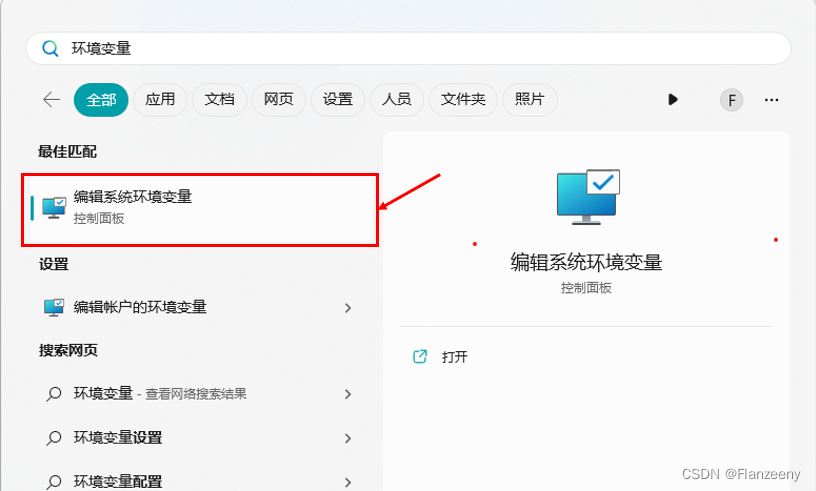Open the three-dot more options menu
Screen dimensions: 816x491
click(x=771, y=100)
